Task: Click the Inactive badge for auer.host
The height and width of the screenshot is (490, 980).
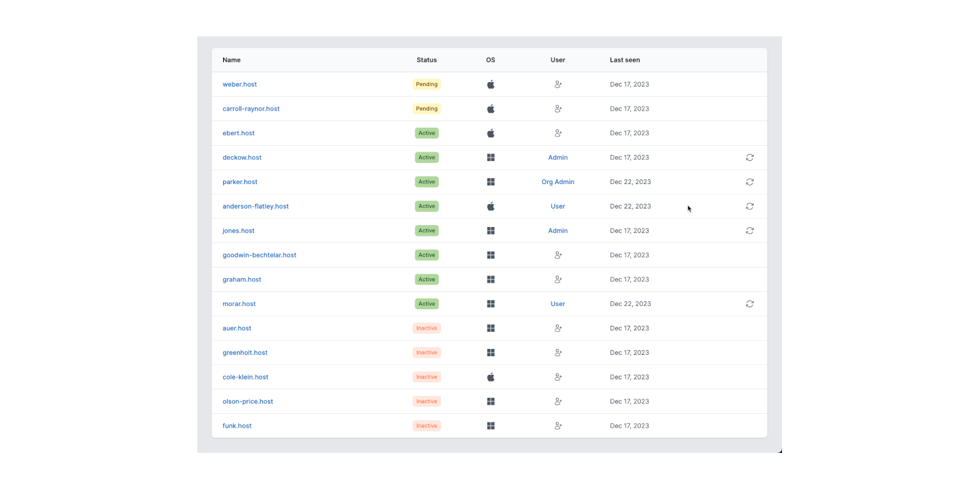Action: [426, 328]
